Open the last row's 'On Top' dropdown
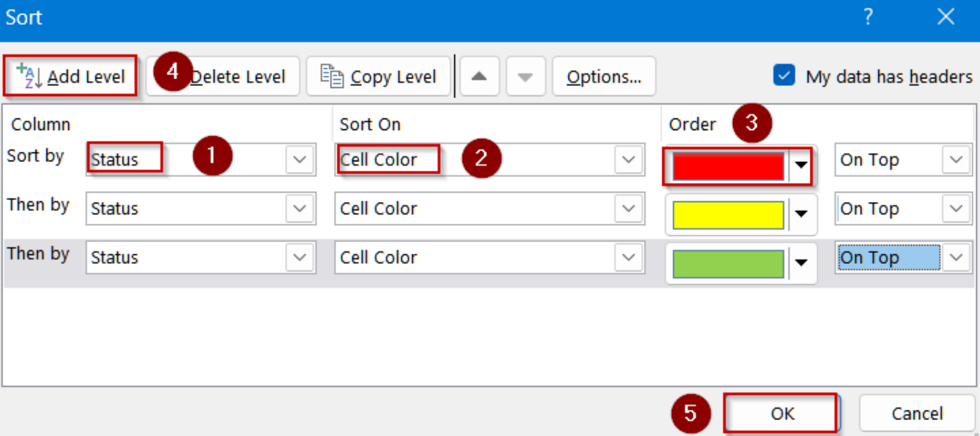Image resolution: width=980 pixels, height=436 pixels. 955,258
